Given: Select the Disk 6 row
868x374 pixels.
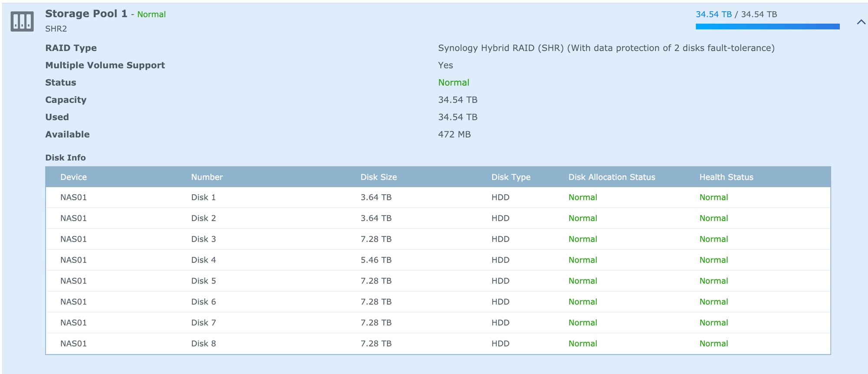Looking at the screenshot, I should pos(438,302).
